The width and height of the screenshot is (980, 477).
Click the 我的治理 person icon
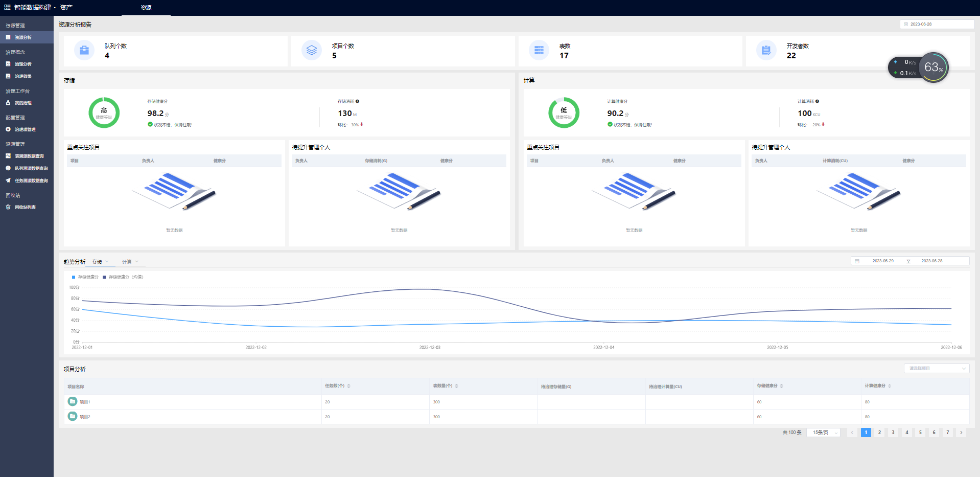pos(8,103)
